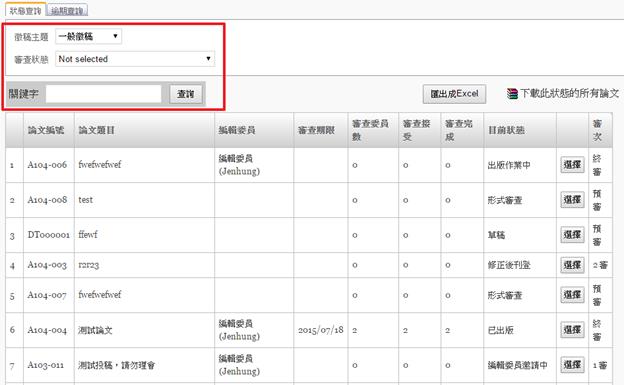
Task: Click the status 草稿 for DT000001
Action: coord(496,235)
